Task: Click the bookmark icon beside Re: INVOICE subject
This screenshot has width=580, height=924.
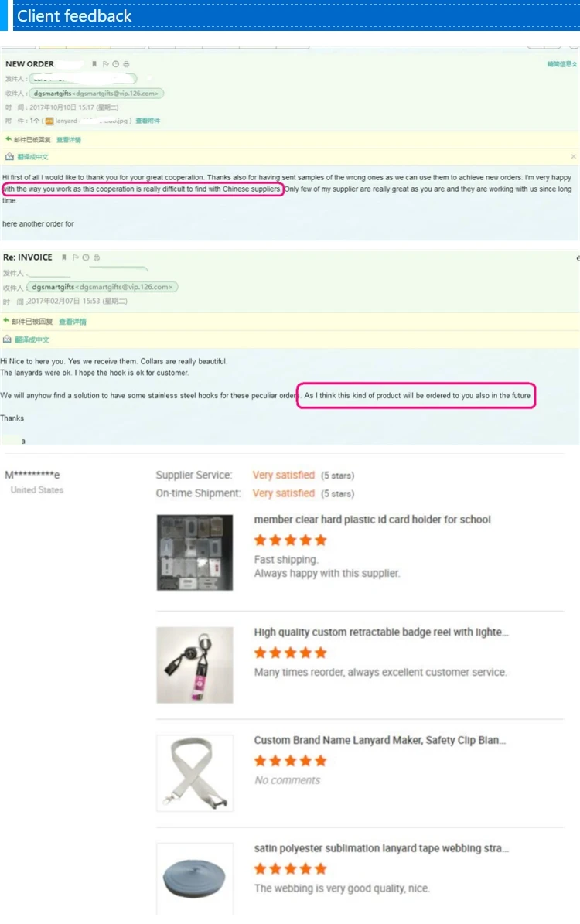Action: tap(64, 257)
